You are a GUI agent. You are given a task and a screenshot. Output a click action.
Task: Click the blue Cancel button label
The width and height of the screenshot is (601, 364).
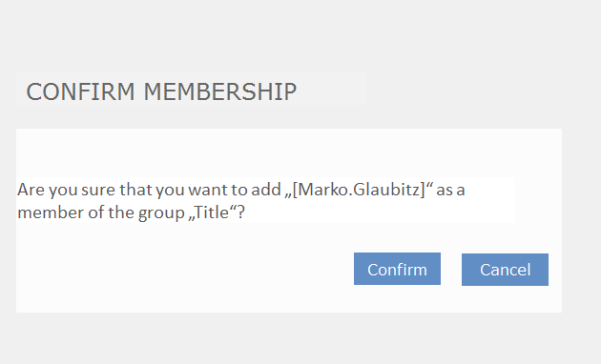(506, 270)
